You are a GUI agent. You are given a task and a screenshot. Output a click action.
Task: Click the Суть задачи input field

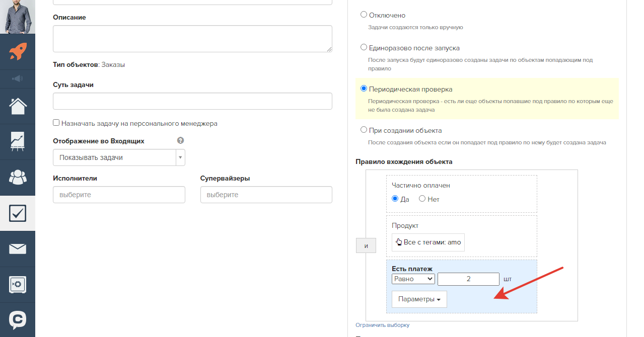pyautogui.click(x=192, y=101)
